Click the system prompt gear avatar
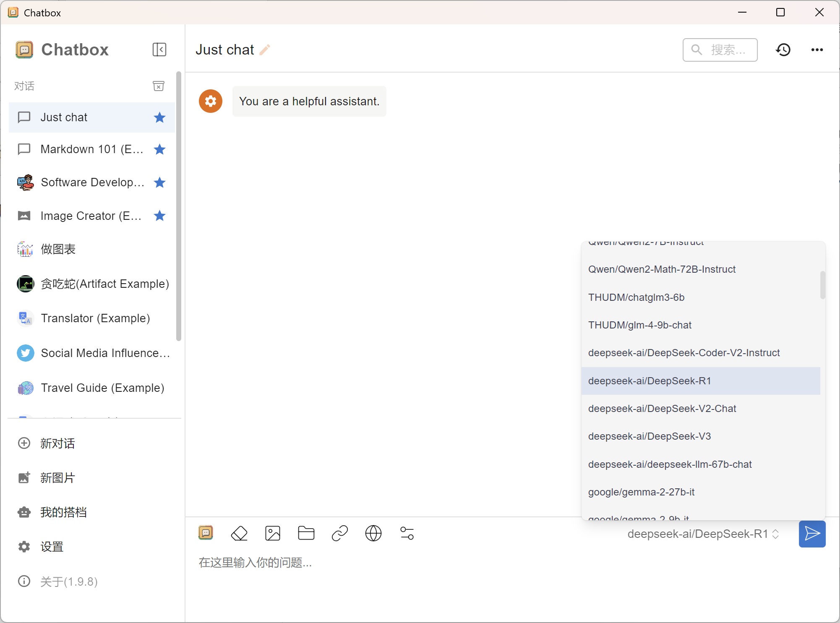 [x=211, y=101]
